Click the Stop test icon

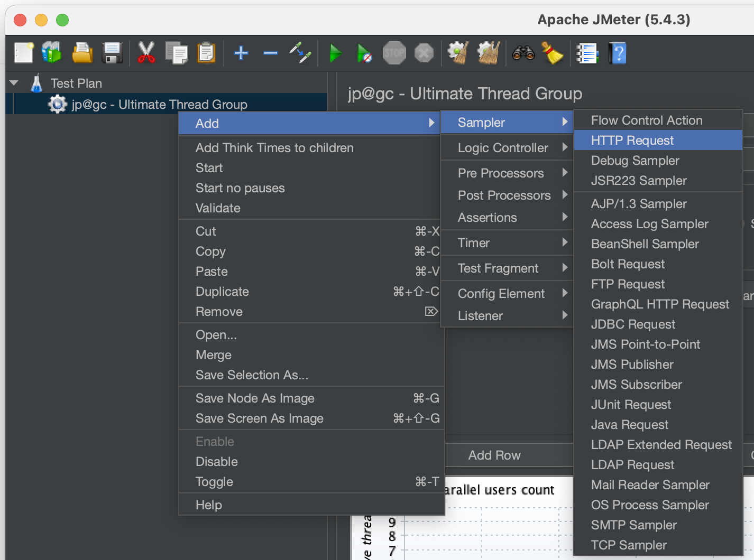click(x=394, y=53)
